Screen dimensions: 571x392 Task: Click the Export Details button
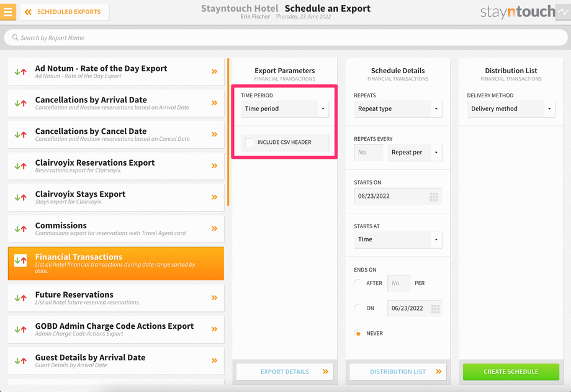[x=285, y=372]
